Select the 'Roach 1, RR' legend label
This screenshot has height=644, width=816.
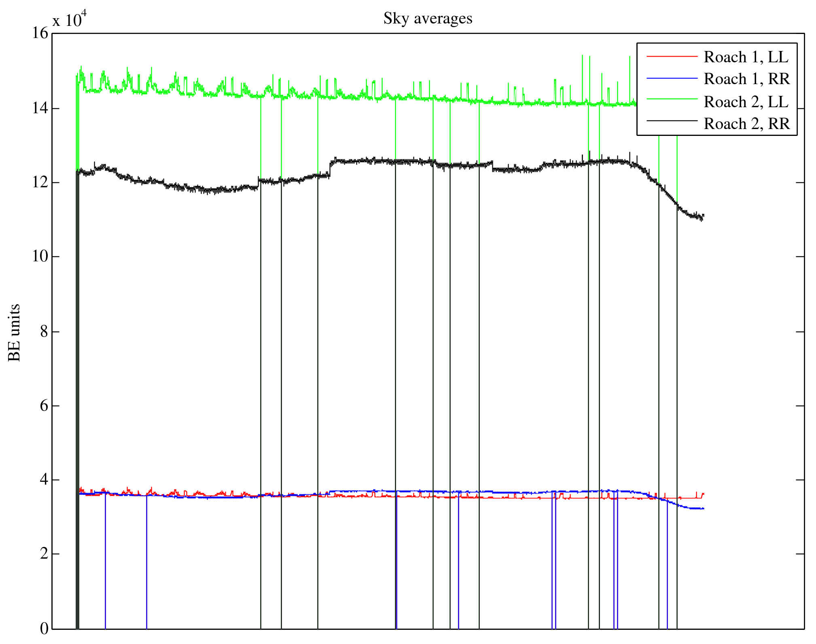[x=746, y=79]
